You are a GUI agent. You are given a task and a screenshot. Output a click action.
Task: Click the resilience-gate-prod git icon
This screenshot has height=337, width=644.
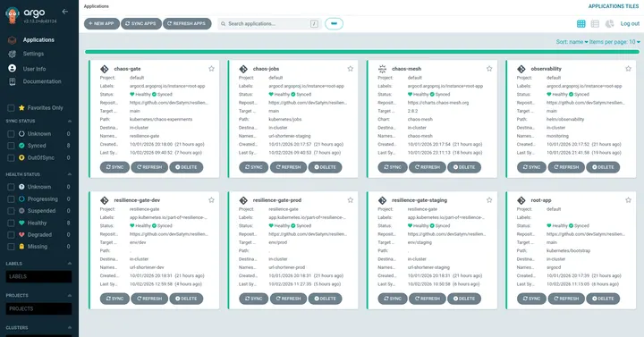243,200
